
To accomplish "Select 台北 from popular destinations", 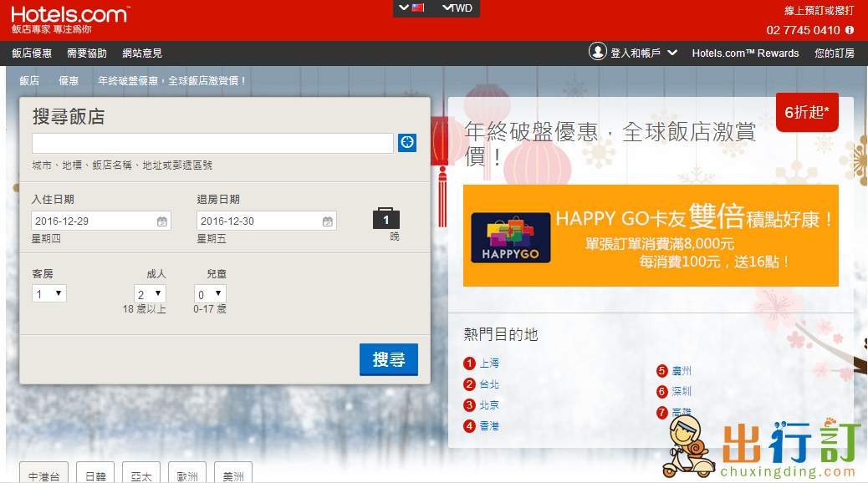I will [x=489, y=384].
